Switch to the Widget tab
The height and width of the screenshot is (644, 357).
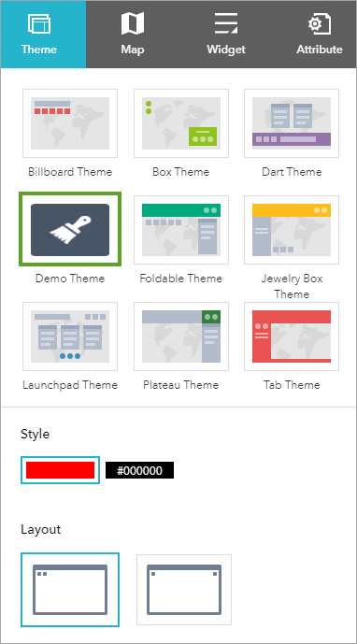(226, 35)
